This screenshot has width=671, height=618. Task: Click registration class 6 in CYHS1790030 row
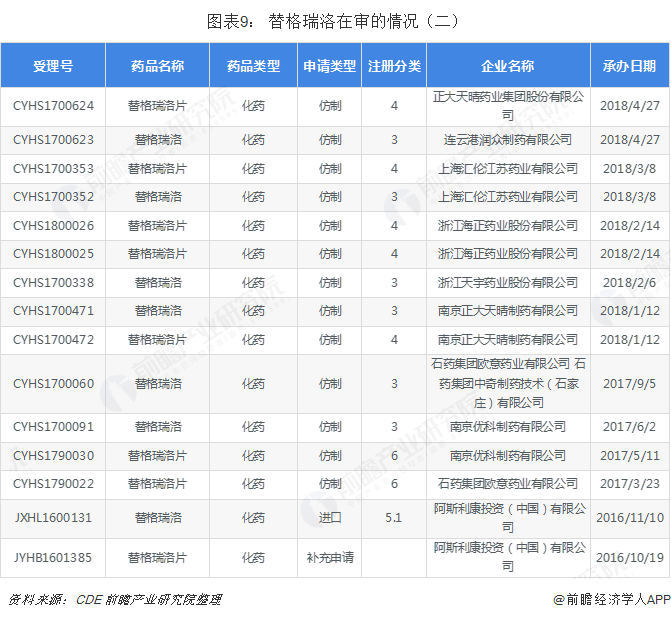(x=394, y=455)
